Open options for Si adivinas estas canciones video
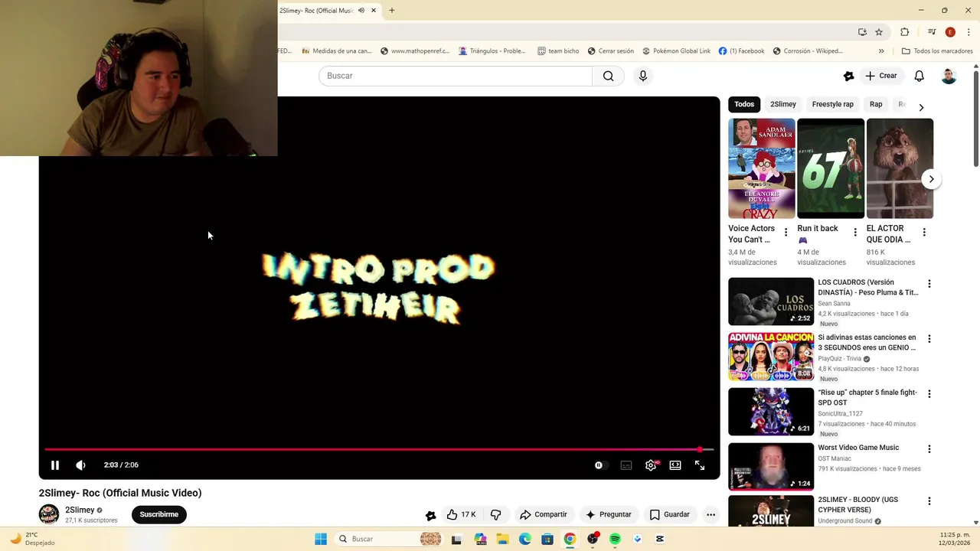The image size is (980, 551). coord(929,339)
